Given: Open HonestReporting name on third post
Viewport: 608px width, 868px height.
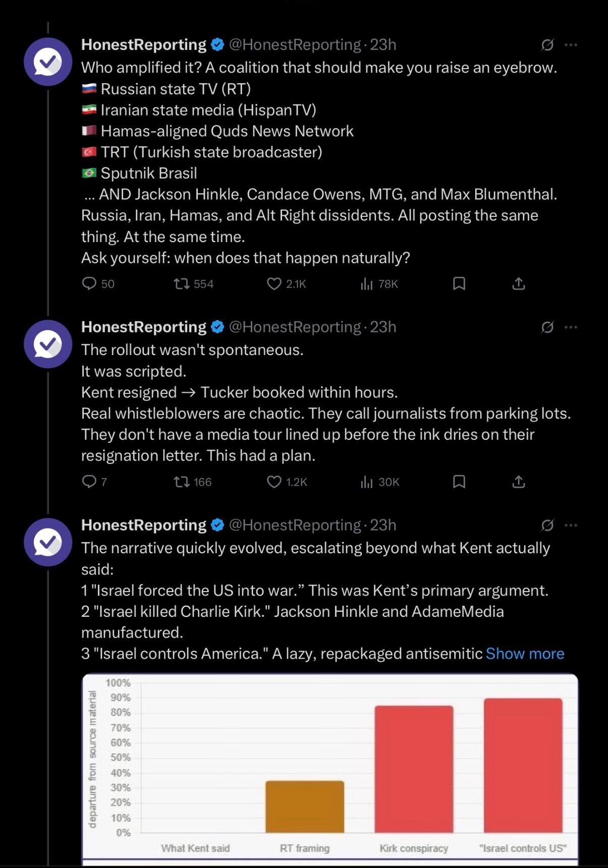Looking at the screenshot, I should pos(144,526).
